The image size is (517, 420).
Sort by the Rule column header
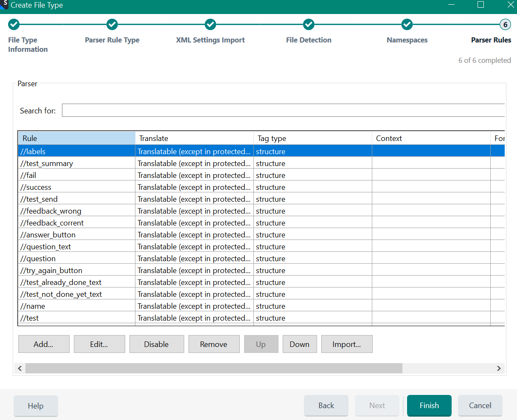click(x=76, y=138)
